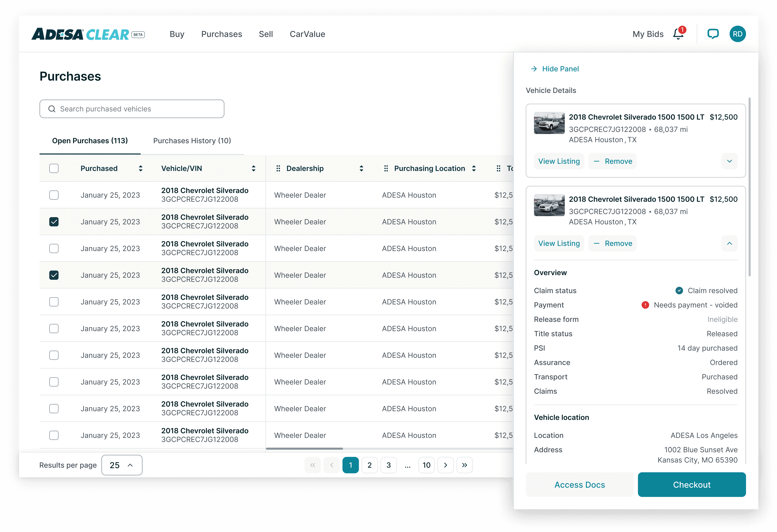Sort by Purchasing Location column arrows
777x532 pixels.
tap(474, 169)
